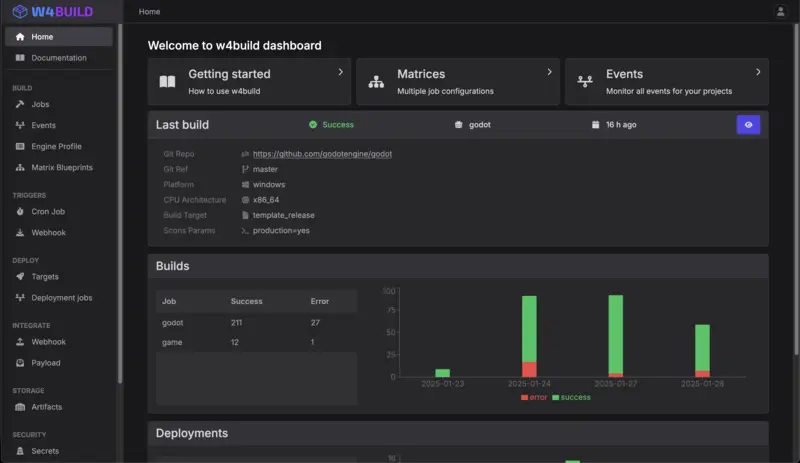
Task: Click the sidebar vertical scrollbar
Action: click(120, 204)
